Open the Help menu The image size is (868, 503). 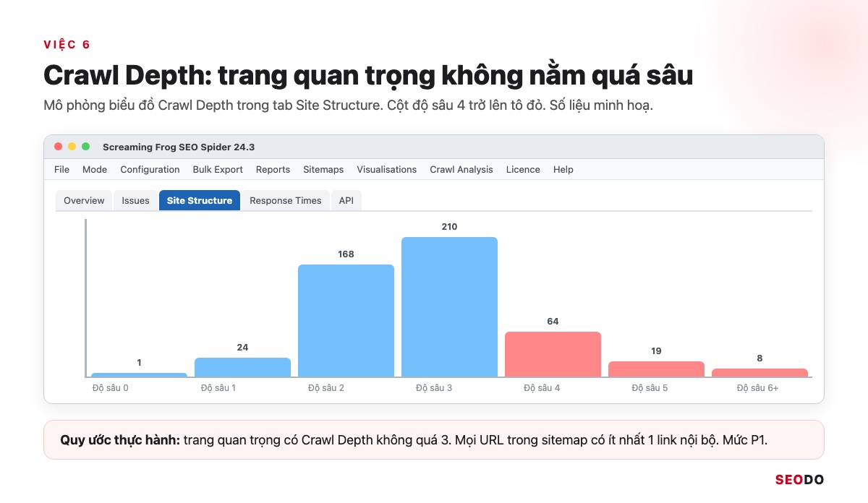563,169
